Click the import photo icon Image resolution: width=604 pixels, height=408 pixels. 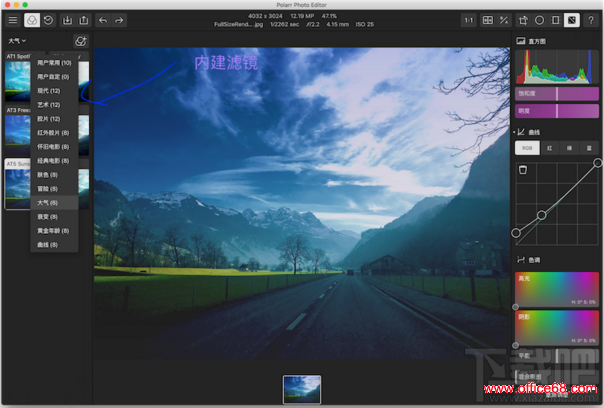click(x=67, y=20)
